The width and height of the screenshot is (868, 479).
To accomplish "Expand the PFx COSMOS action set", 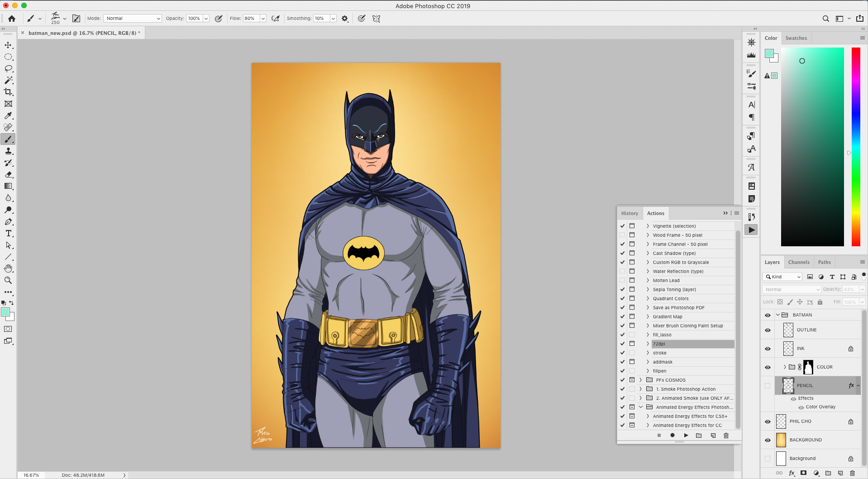I will click(x=640, y=380).
